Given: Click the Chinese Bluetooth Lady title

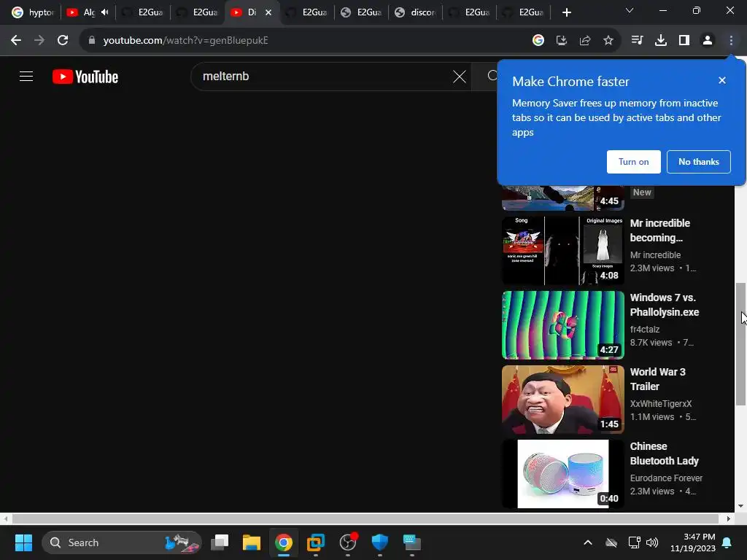Looking at the screenshot, I should pos(664,454).
